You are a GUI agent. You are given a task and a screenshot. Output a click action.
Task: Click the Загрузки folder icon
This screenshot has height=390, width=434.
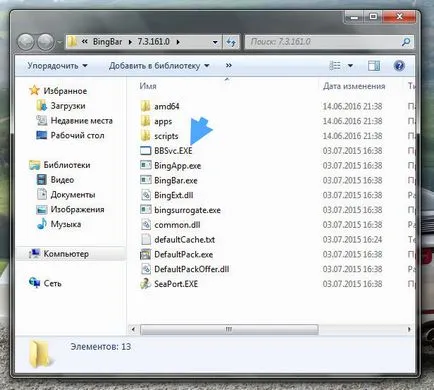click(x=42, y=106)
